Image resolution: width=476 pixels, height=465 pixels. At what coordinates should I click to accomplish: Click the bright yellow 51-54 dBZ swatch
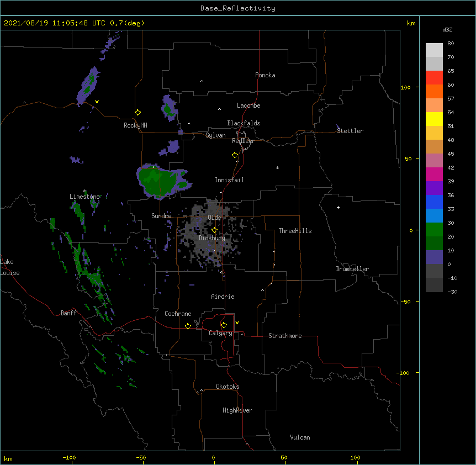(434, 119)
